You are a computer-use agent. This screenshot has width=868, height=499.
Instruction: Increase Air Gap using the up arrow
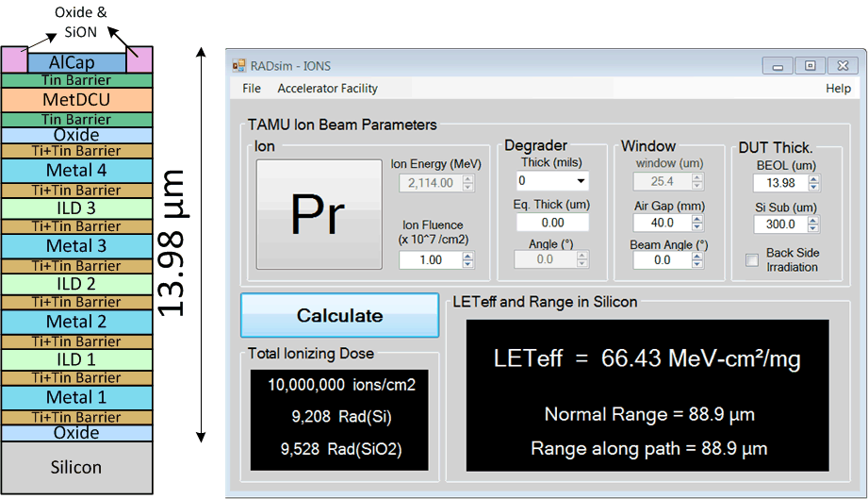point(696,219)
